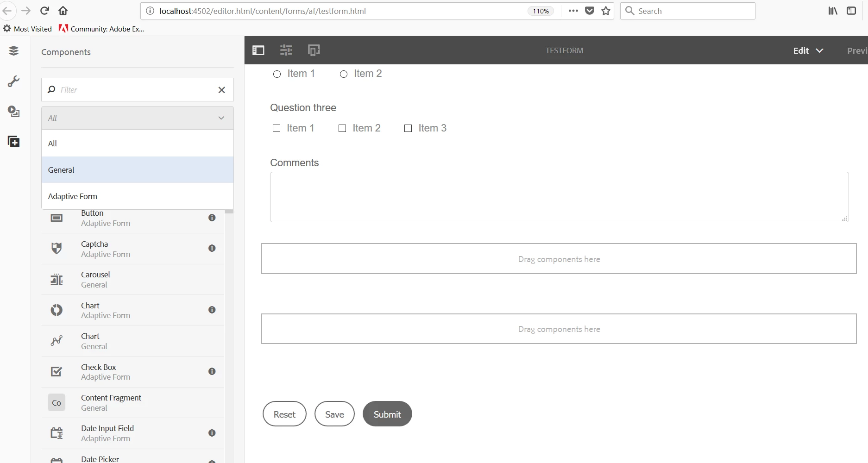Switch to Preview mode
Image resolution: width=868 pixels, height=463 pixels.
(857, 50)
